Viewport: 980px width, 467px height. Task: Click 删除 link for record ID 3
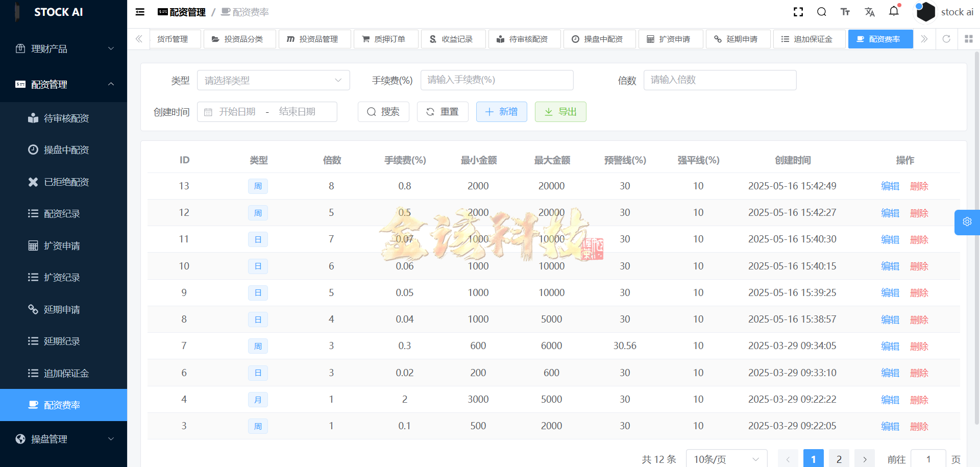coord(919,426)
